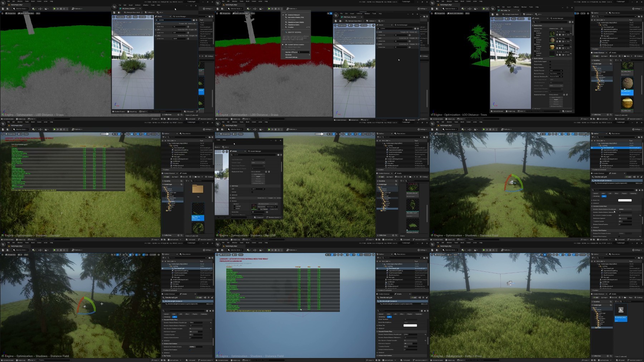Image resolution: width=644 pixels, height=362 pixels.
Task: Expand LOD 1 section in top-left mesh editor details
Action: click(x=156, y=29)
